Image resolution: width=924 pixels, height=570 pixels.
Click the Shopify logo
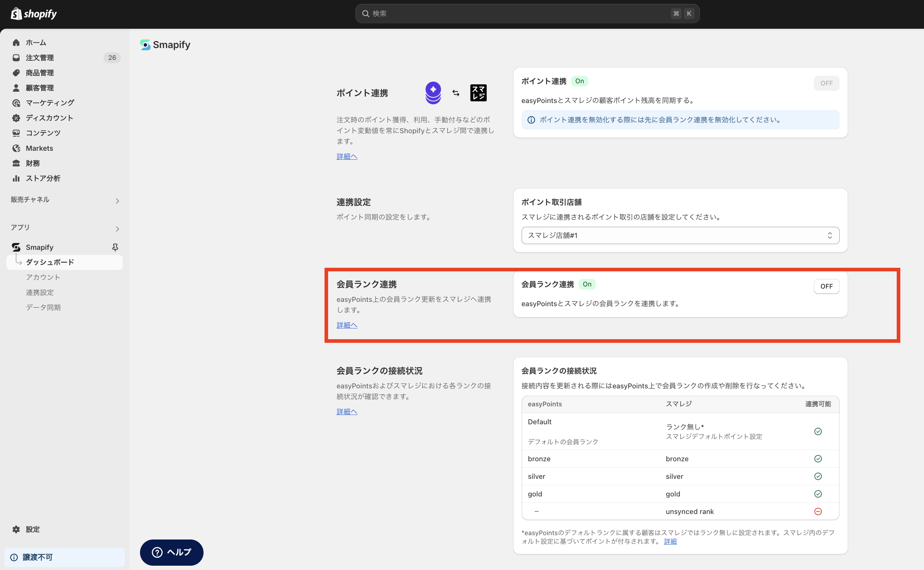point(33,14)
